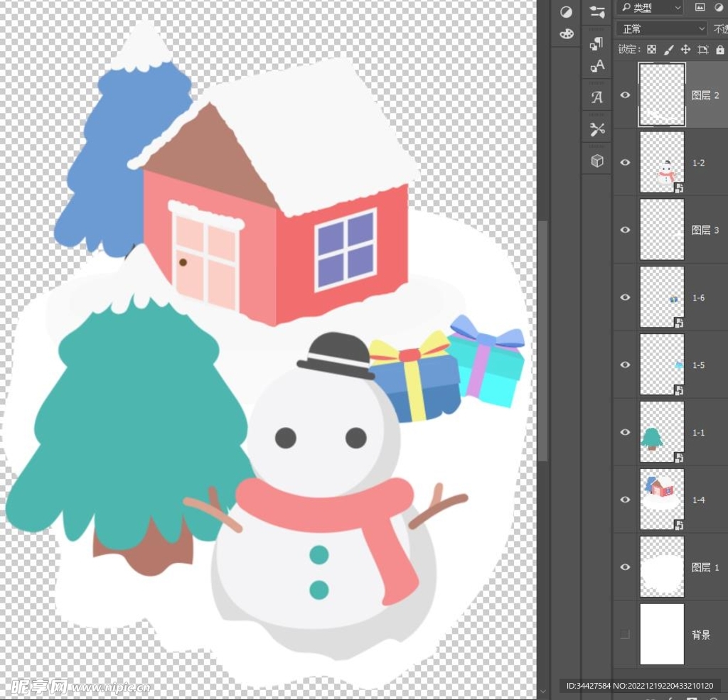Image resolution: width=728 pixels, height=700 pixels.
Task: Hide layer 图层 3 using eye icon
Action: [626, 230]
